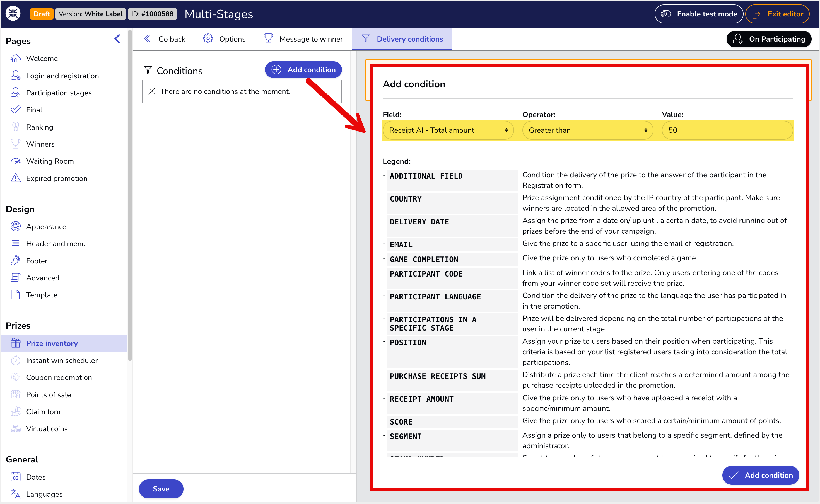The image size is (820, 504).
Task: Click the Participation stages icon
Action: click(x=15, y=92)
